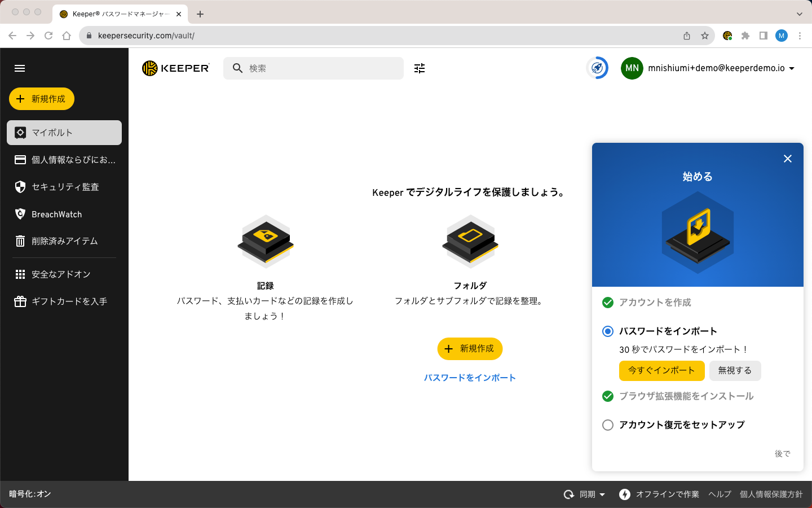Image resolution: width=812 pixels, height=508 pixels.
Task: Bookmark this page with star icon
Action: (x=705, y=36)
